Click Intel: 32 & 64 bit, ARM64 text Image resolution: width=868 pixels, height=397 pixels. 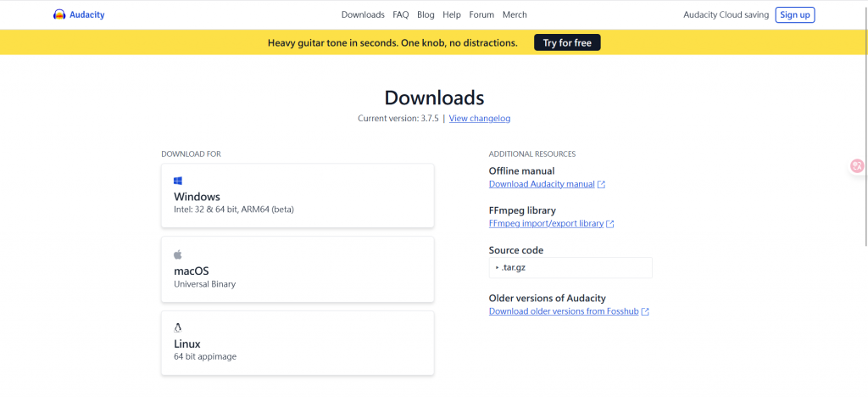(x=234, y=210)
